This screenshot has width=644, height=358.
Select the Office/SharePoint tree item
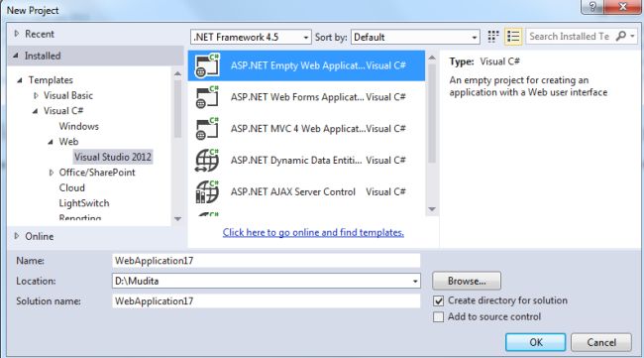(97, 173)
